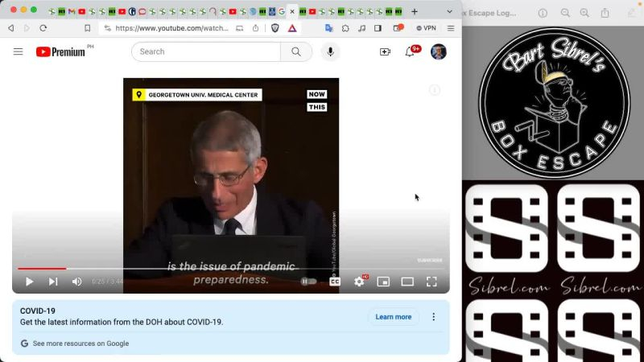The image size is (644, 362).
Task: Click Learn more on COVID-19 panel
Action: [393, 317]
